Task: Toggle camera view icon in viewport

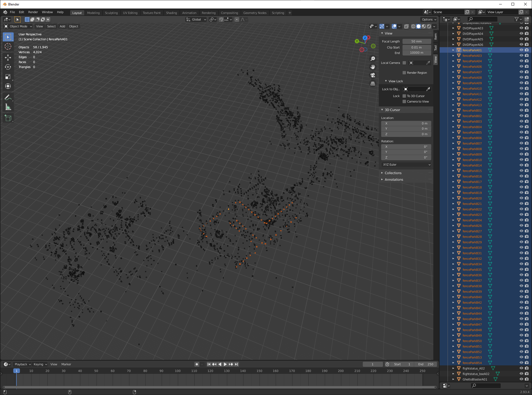Action: coord(373,75)
